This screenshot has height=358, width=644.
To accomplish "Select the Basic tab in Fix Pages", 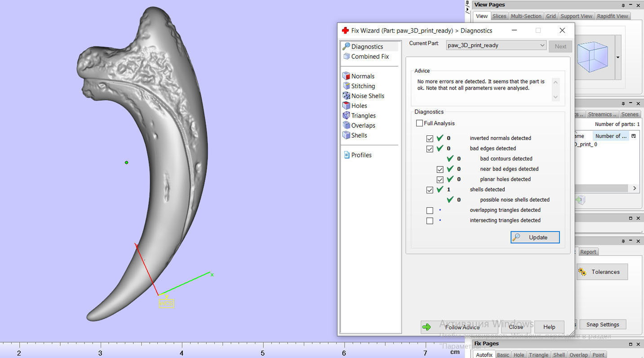I will coord(503,355).
